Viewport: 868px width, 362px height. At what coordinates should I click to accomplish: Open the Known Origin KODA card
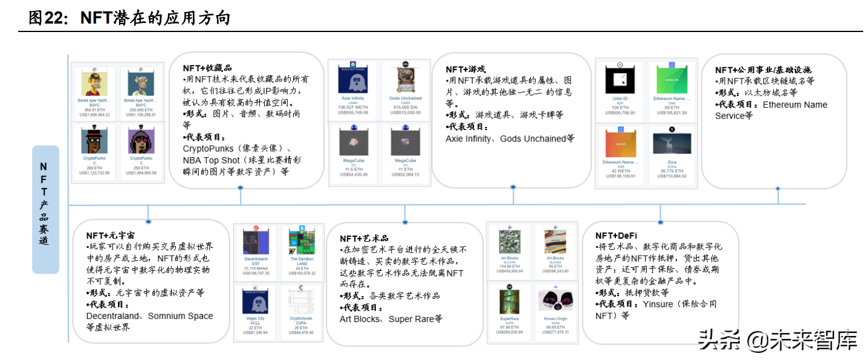tap(555, 312)
